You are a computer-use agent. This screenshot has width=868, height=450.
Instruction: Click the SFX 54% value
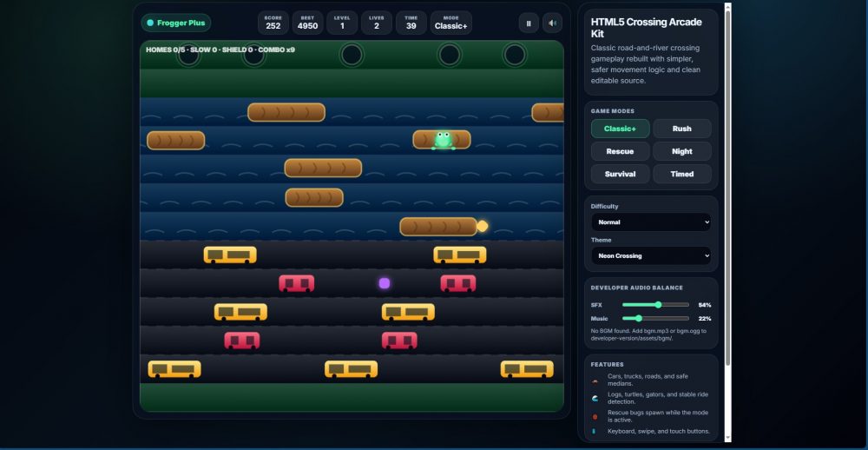705,305
